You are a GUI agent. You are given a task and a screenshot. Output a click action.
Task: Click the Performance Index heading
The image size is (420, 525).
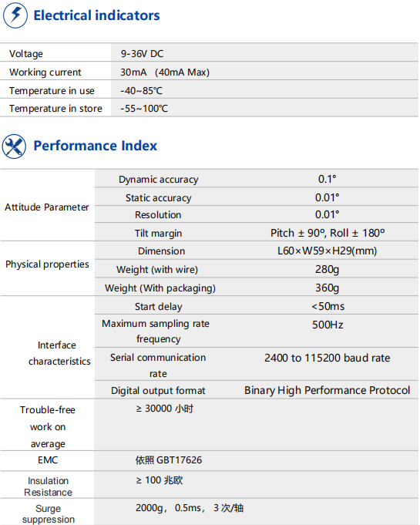(x=96, y=146)
